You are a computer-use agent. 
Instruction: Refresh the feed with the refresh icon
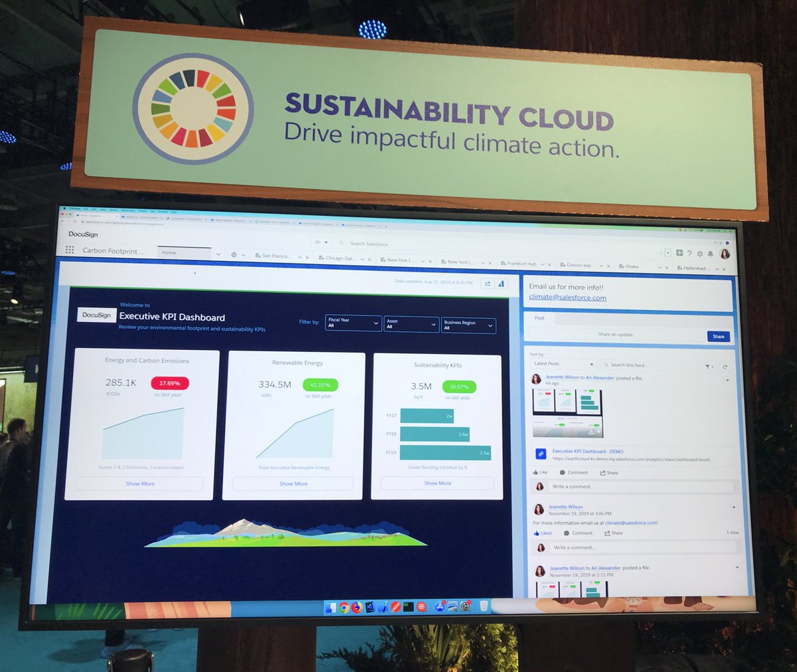tap(725, 367)
